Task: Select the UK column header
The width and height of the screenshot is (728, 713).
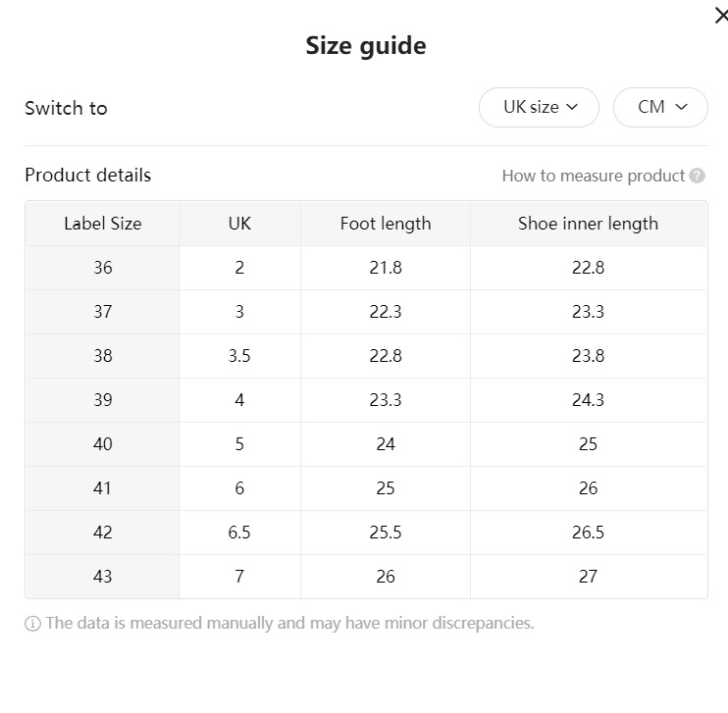Action: [239, 224]
